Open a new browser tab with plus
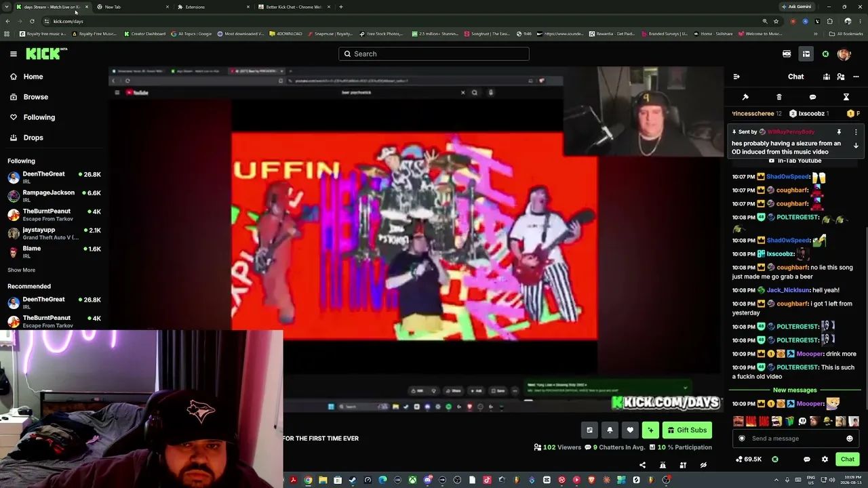Screen dimensions: 868x488 point(340,7)
